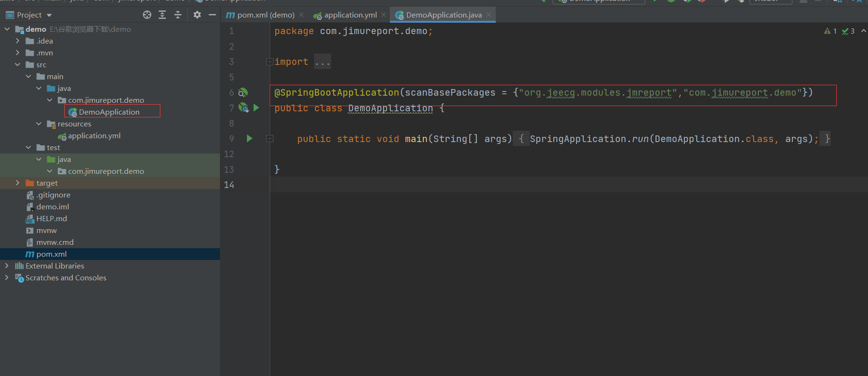Select the DemoApplication class in tree
868x376 pixels.
pyautogui.click(x=109, y=112)
